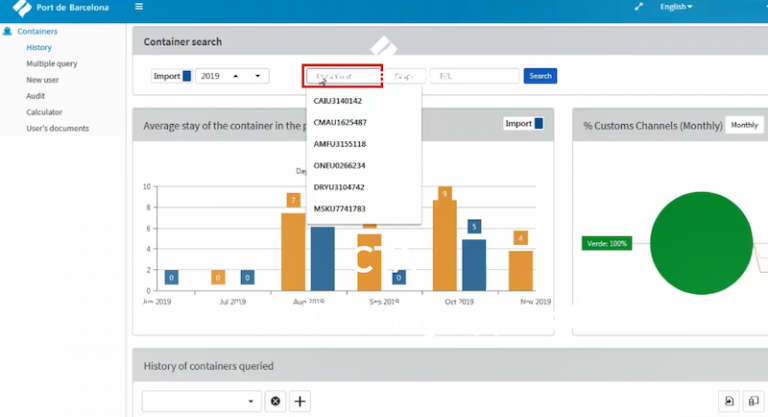Toggle the Import switch on average stay chart
This screenshot has width=768, height=417.
(539, 124)
